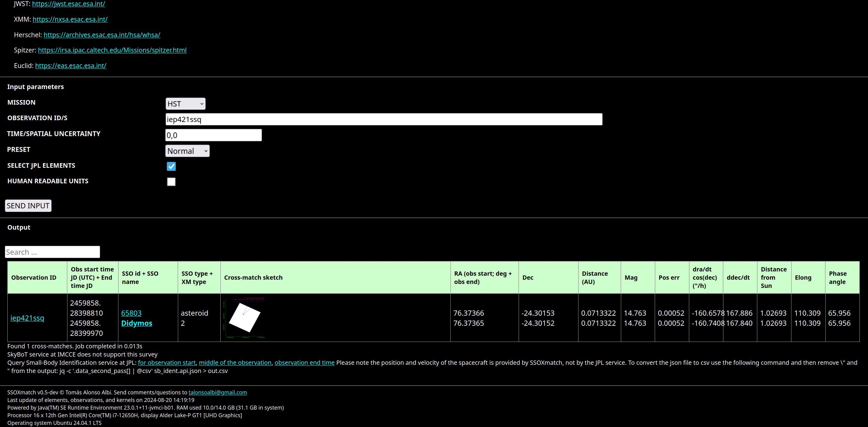Open the Mission HST dropdown
This screenshot has height=427, width=868.
[185, 104]
